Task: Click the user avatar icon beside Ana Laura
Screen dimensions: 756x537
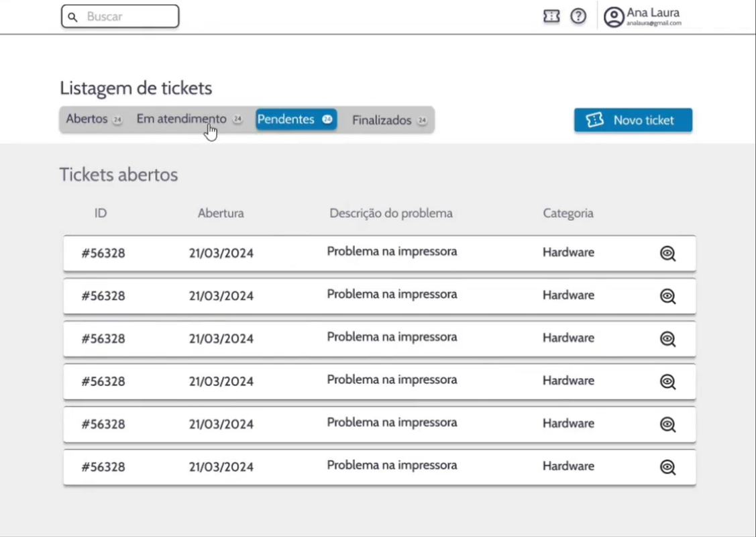Action: [614, 17]
